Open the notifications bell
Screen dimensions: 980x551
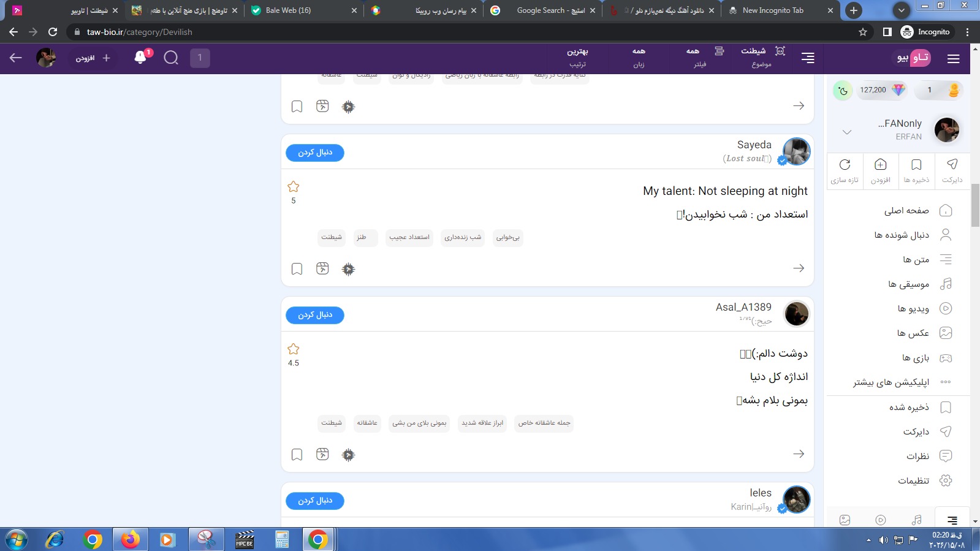tap(141, 58)
